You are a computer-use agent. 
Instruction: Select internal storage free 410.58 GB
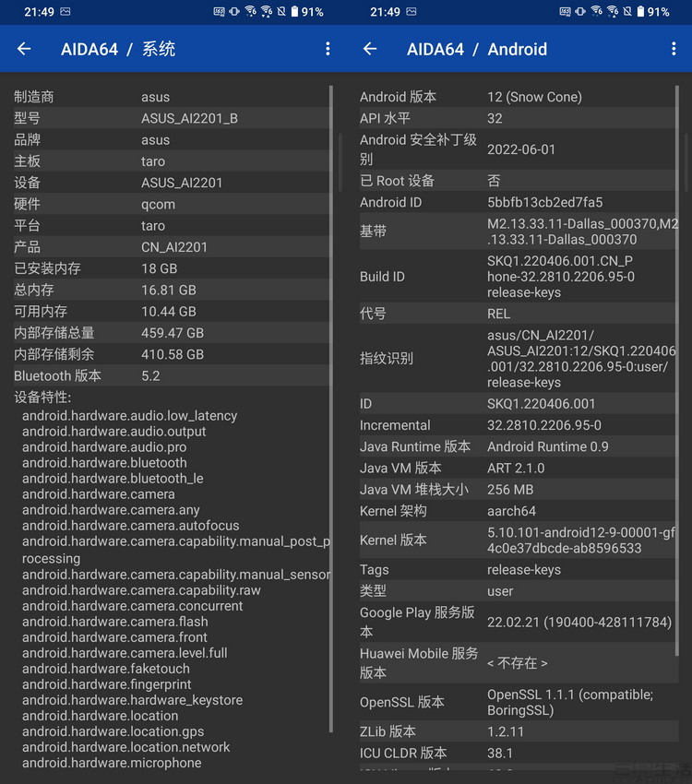click(173, 354)
